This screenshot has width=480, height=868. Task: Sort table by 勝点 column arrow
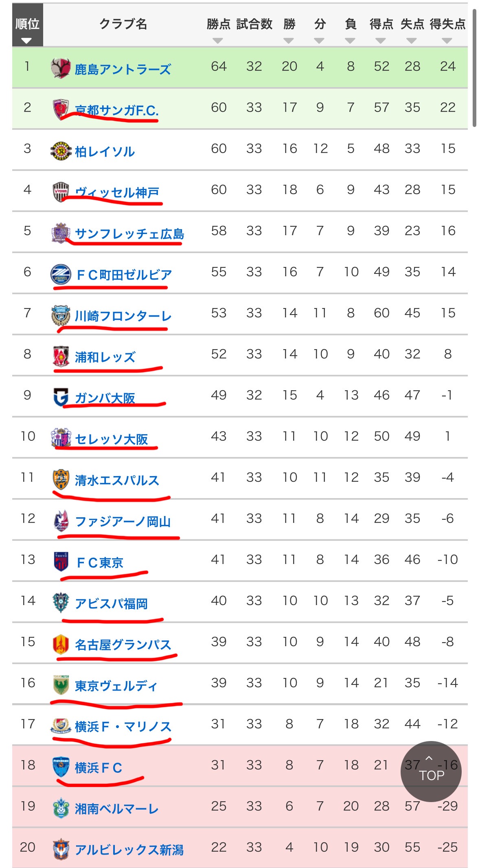point(218,41)
